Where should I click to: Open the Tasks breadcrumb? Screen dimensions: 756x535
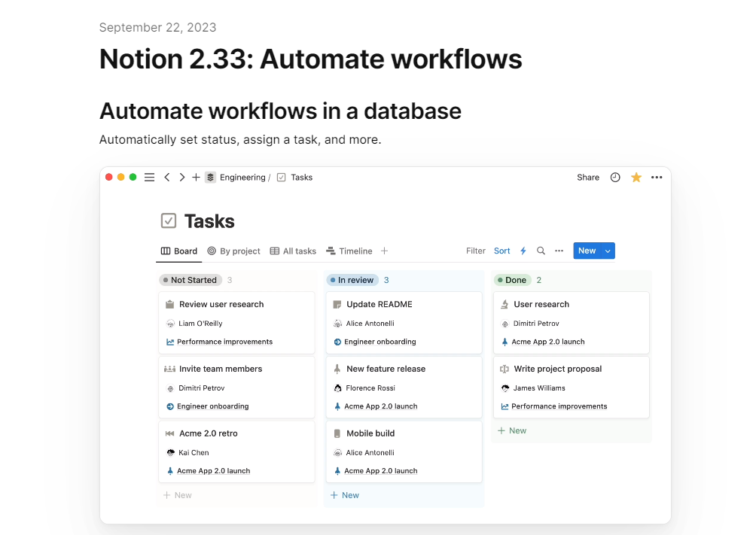tap(301, 178)
